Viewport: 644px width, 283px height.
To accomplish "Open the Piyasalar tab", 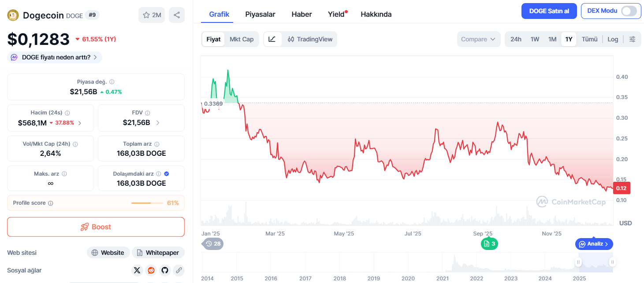I will (x=260, y=14).
